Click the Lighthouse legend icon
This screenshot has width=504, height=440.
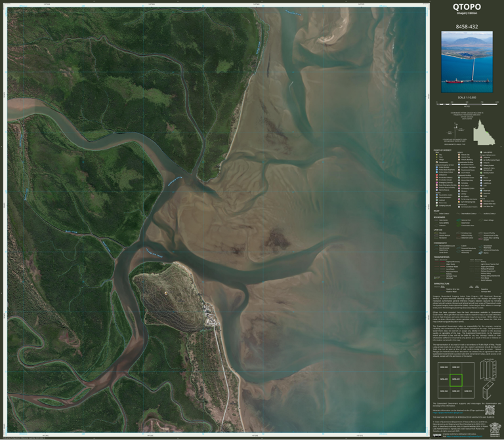pyautogui.click(x=481, y=183)
